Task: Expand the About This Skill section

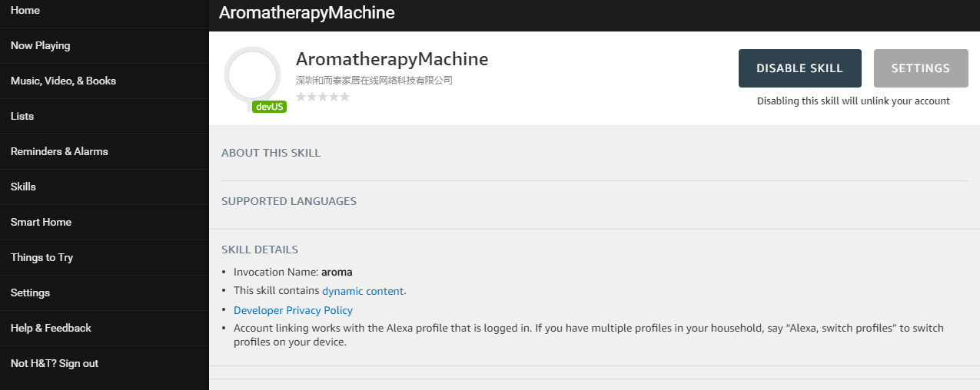Action: tap(271, 153)
